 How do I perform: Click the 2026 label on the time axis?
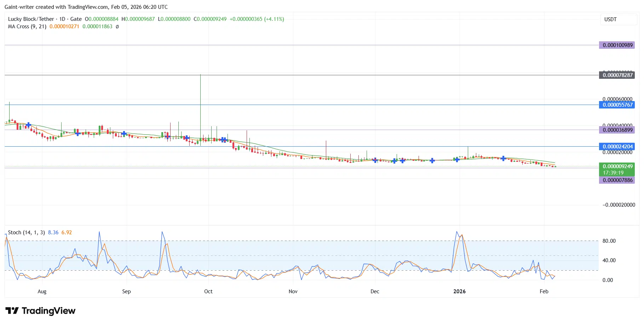459,291
